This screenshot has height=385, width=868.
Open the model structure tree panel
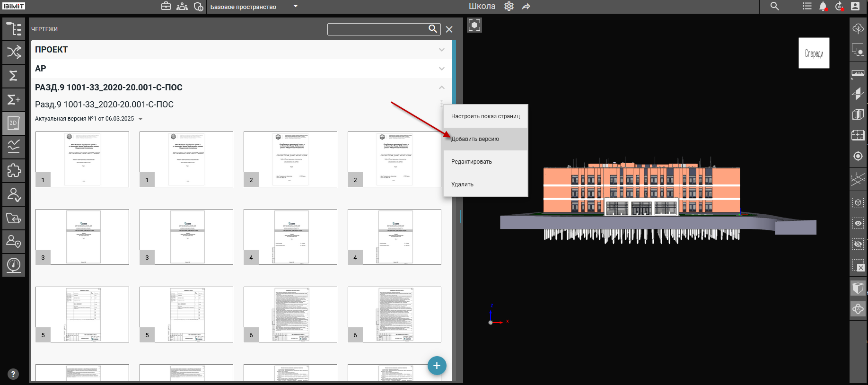point(14,29)
